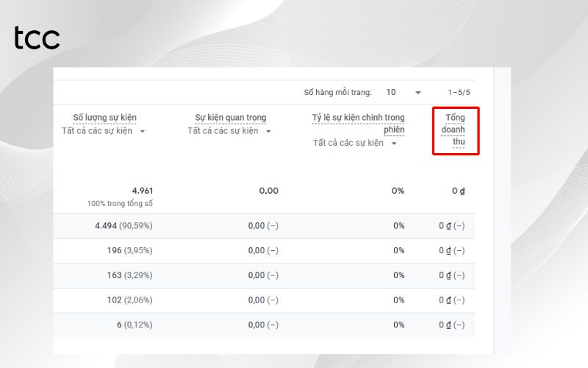Sort by Tỷ lệ sự kiện chính trong phiên header

pyautogui.click(x=358, y=124)
